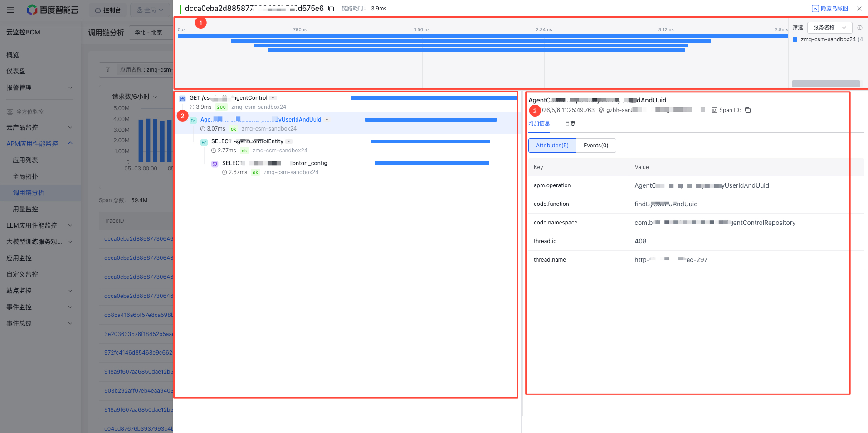This screenshot has width=868, height=433.
Task: Click the database icon of the ontorl_config span
Action: [x=215, y=164]
